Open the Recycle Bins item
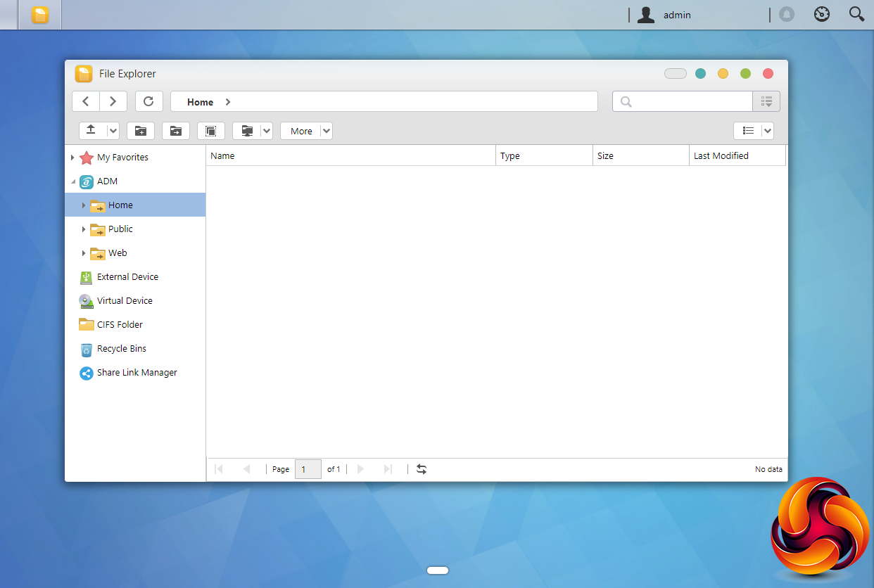Screen dimensions: 874x588 (121, 349)
